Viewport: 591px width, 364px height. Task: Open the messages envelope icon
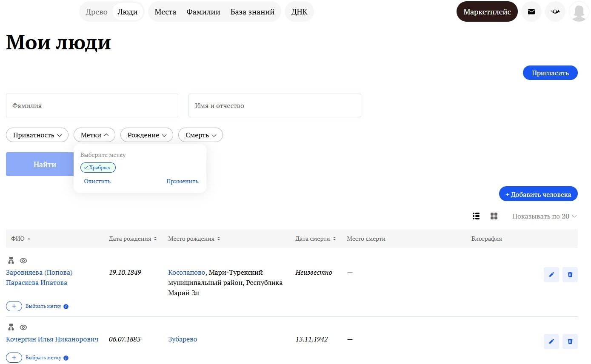coord(531,12)
